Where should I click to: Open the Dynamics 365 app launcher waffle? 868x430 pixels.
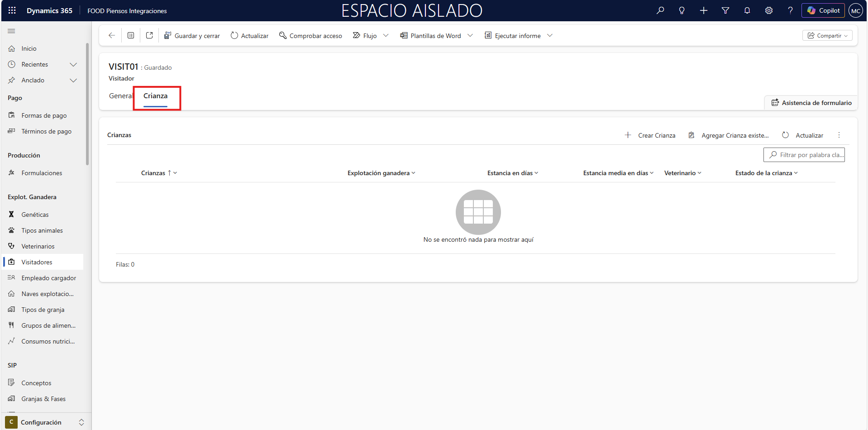[x=12, y=10]
